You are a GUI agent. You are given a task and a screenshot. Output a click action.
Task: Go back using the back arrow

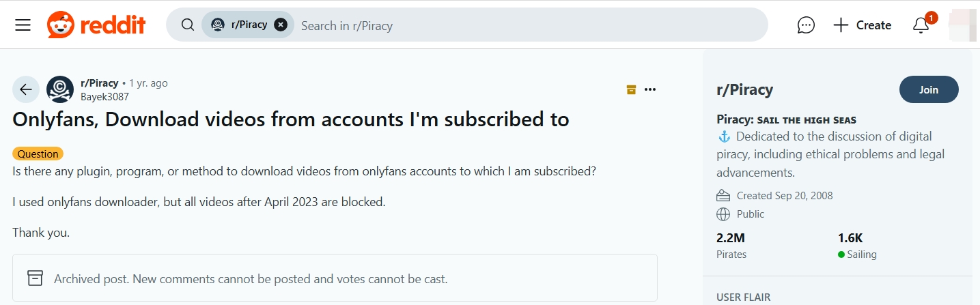coord(26,89)
